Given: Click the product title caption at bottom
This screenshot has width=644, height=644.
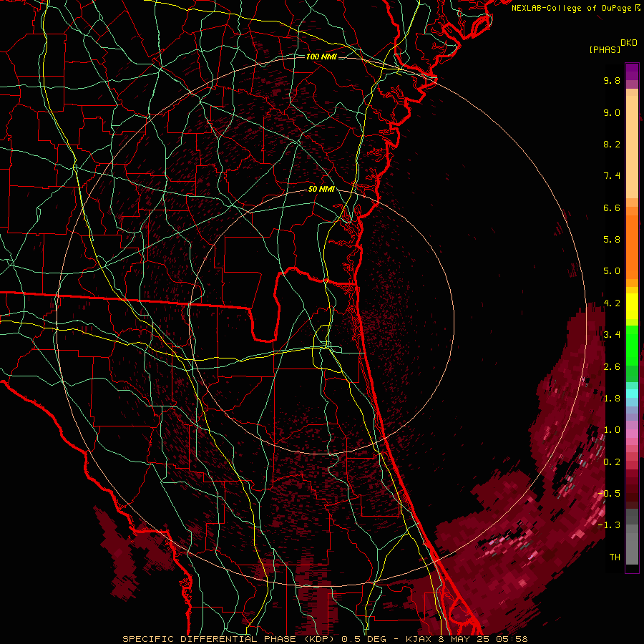Looking at the screenshot, I should [326, 639].
